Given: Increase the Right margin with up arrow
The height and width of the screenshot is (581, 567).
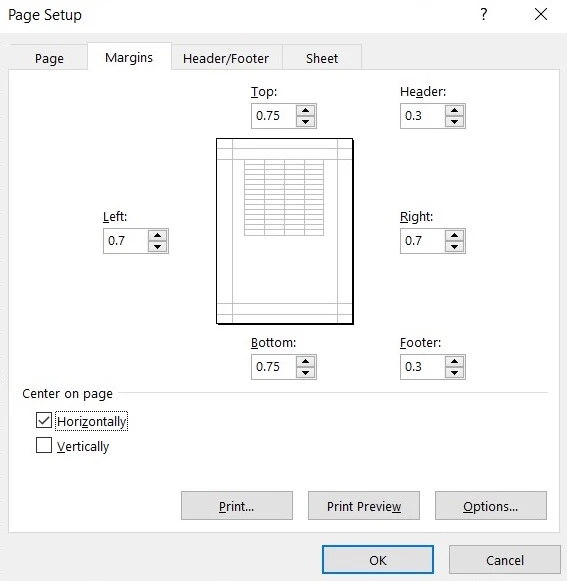Looking at the screenshot, I should (x=454, y=236).
